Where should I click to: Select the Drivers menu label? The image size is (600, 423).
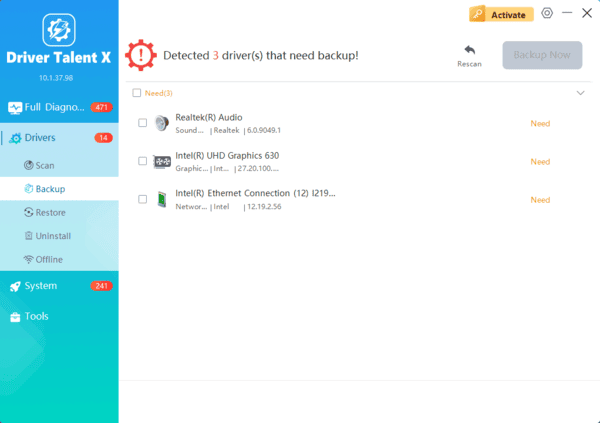tap(40, 137)
